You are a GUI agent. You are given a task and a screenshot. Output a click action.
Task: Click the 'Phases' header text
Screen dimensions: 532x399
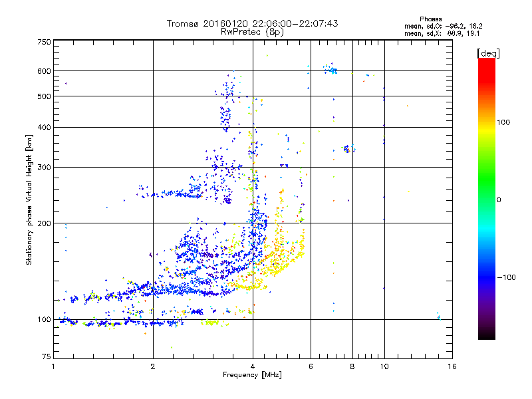click(x=430, y=19)
